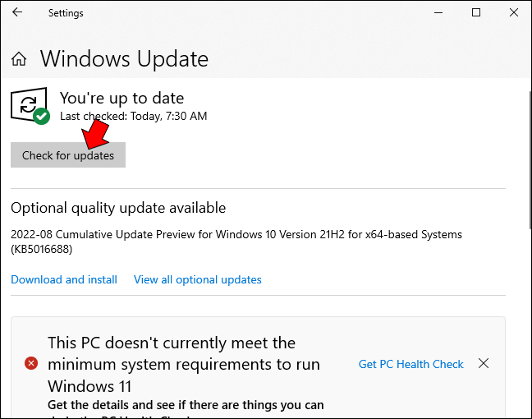The height and width of the screenshot is (419, 532).
Task: Click the "You're up to date" status text
Action: click(122, 98)
